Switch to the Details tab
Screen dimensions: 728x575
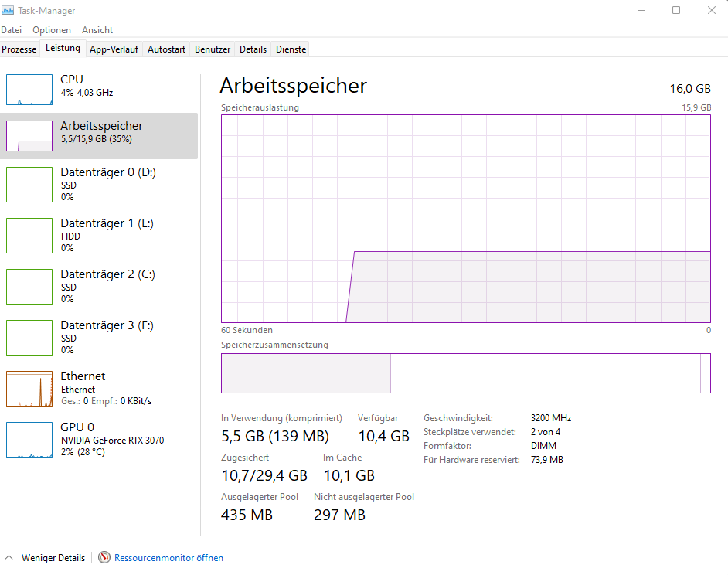pyautogui.click(x=253, y=48)
